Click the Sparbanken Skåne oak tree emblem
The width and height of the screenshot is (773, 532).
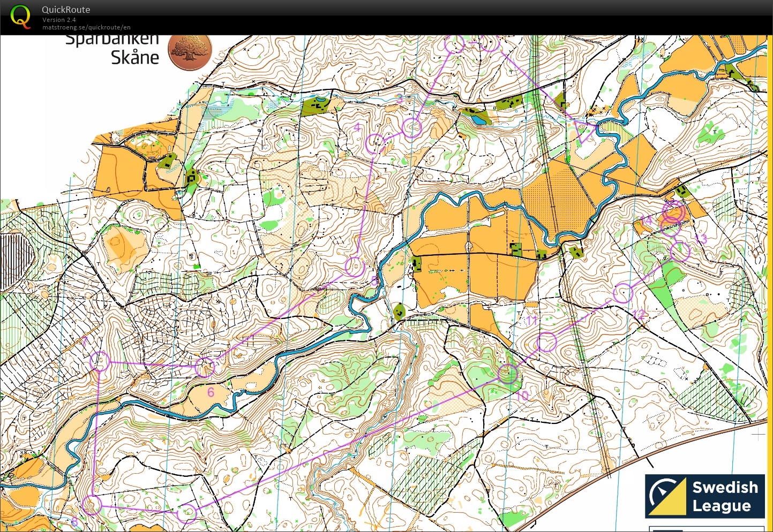coord(190,52)
